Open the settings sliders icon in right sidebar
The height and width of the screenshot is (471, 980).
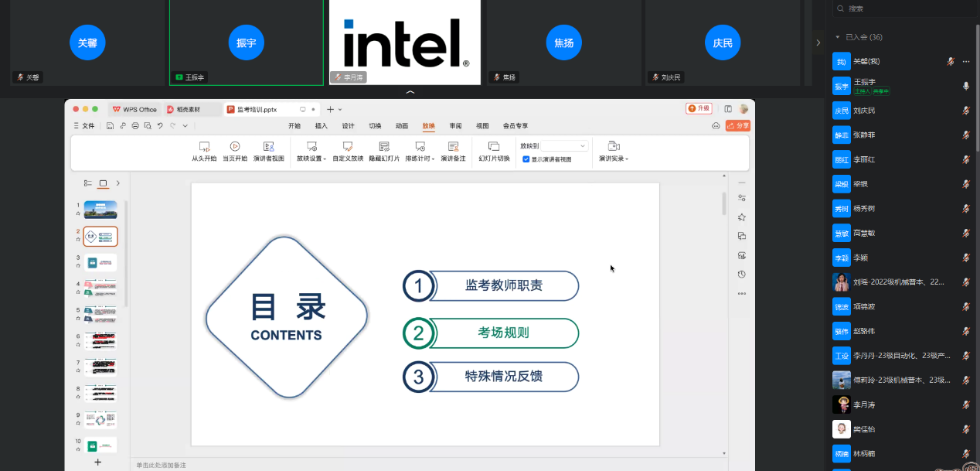pyautogui.click(x=742, y=198)
